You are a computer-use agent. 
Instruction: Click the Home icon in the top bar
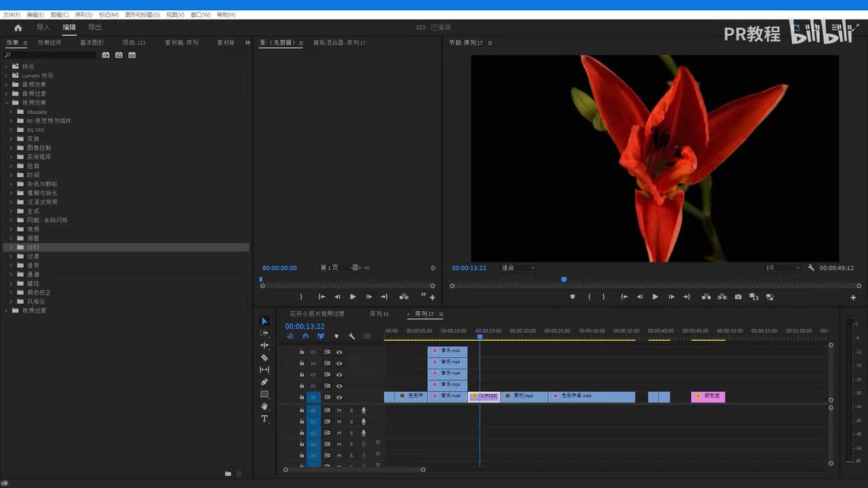[x=18, y=28]
